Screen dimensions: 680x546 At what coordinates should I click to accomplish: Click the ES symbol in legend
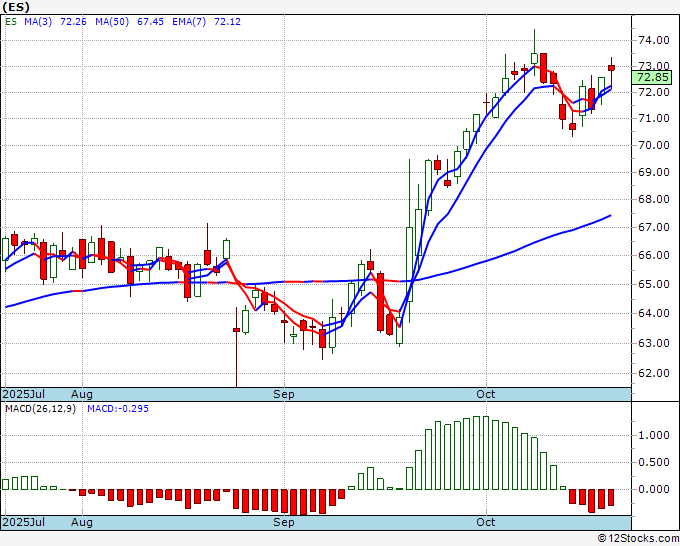(x=11, y=22)
